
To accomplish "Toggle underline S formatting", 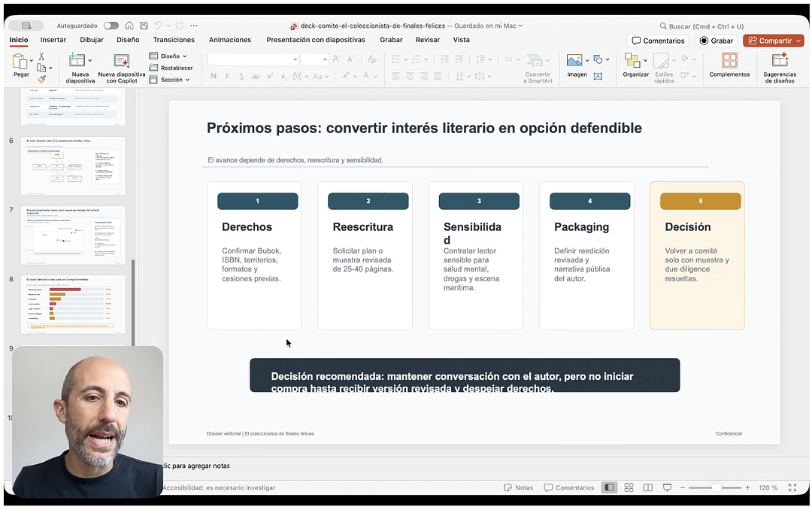I will point(241,76).
